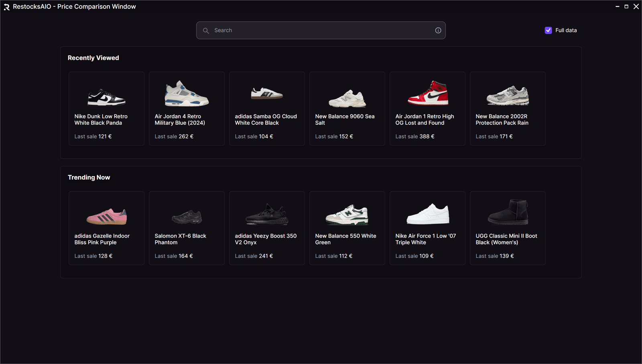The height and width of the screenshot is (364, 642).
Task: Focus the Search input field
Action: [321, 31]
